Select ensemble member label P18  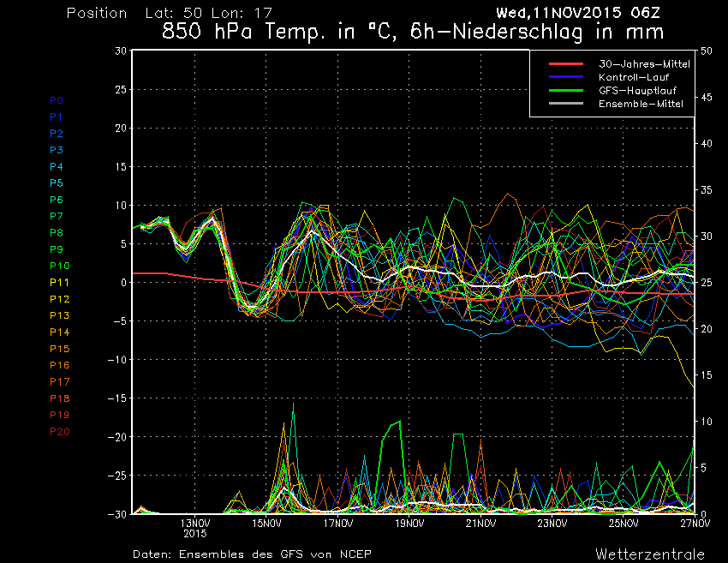[59, 398]
